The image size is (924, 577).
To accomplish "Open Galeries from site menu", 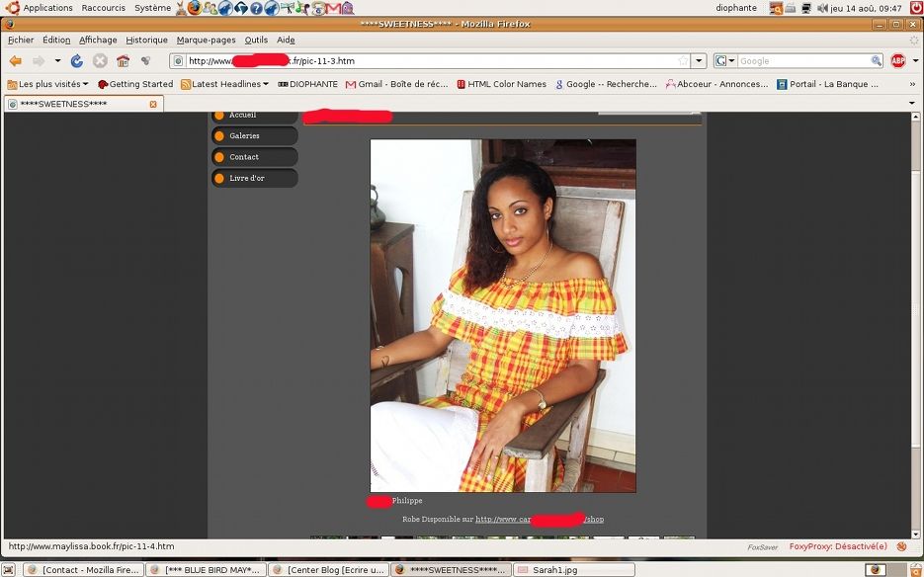I will click(255, 135).
